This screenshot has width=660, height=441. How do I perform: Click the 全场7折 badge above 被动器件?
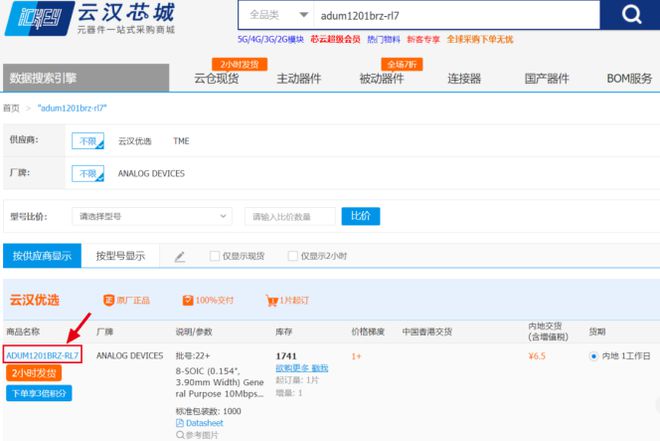click(x=402, y=64)
